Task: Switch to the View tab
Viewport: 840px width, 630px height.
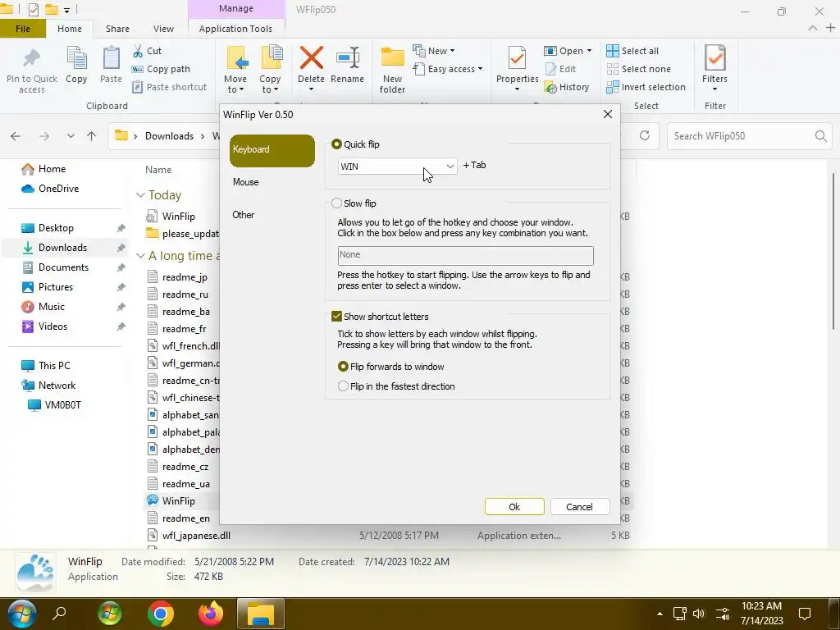Action: point(163,29)
